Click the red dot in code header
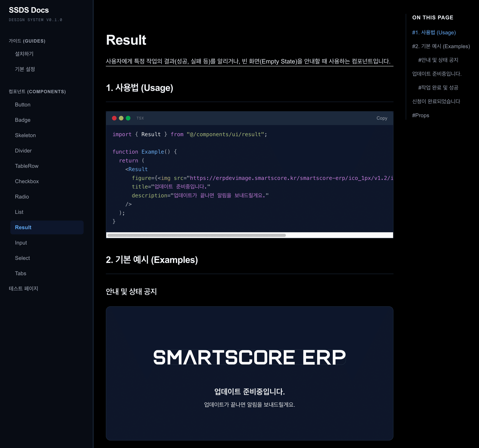The width and height of the screenshot is (479, 448). 114,118
